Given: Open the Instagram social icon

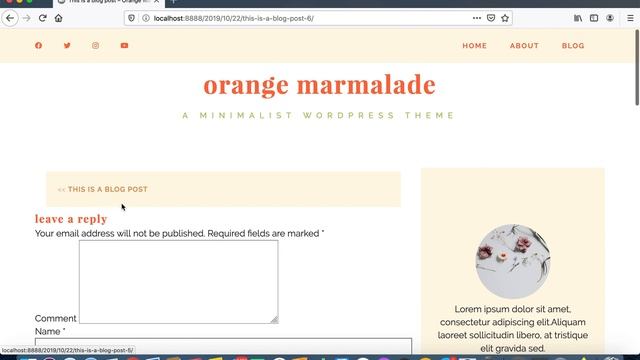Looking at the screenshot, I should [x=96, y=45].
